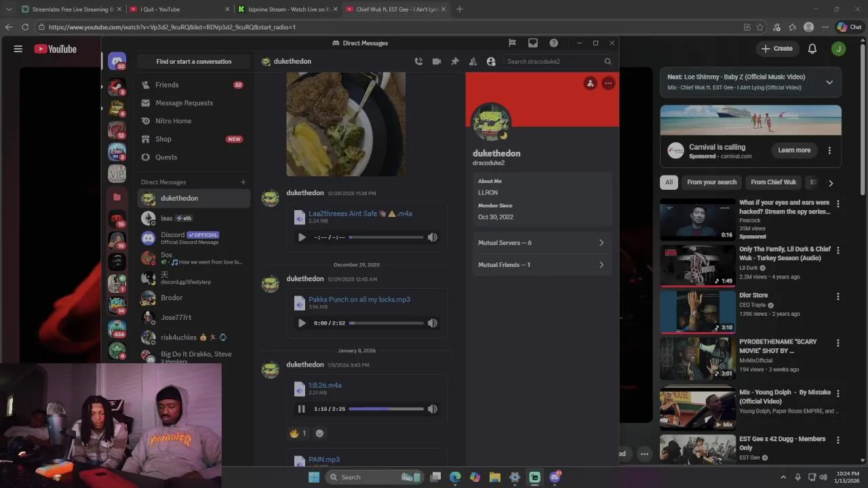Open Nitro Home in Discord
This screenshot has width=868, height=488.
point(193,121)
